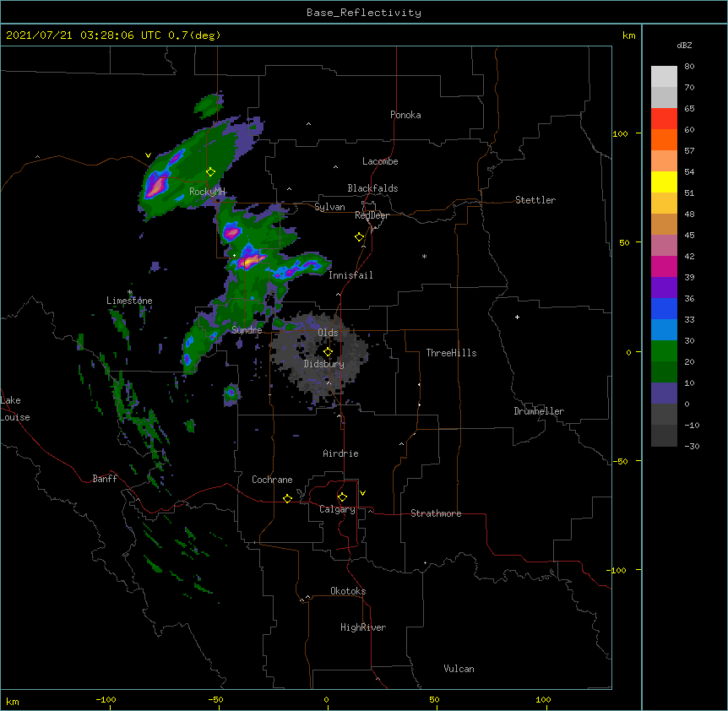Click the asterisk marker above the Limestone label
Screen dimensions: 728x711
point(130,292)
